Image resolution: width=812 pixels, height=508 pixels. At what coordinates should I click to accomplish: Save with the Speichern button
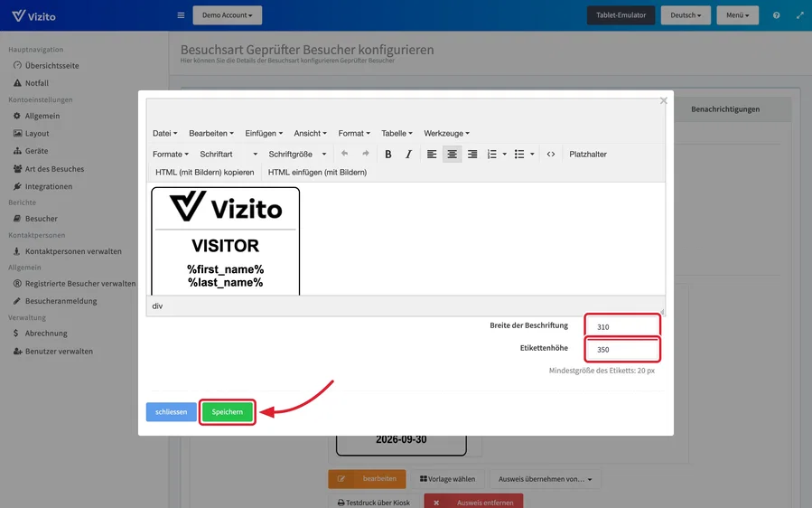pyautogui.click(x=228, y=411)
